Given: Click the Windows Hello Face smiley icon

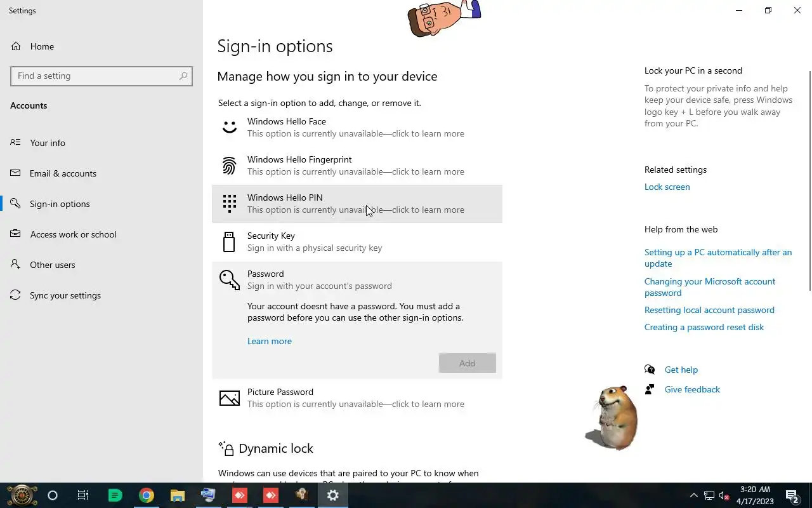Looking at the screenshot, I should 229,127.
